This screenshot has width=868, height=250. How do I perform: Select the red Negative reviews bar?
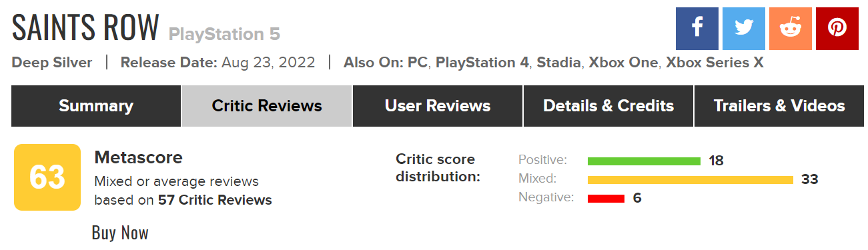click(606, 199)
